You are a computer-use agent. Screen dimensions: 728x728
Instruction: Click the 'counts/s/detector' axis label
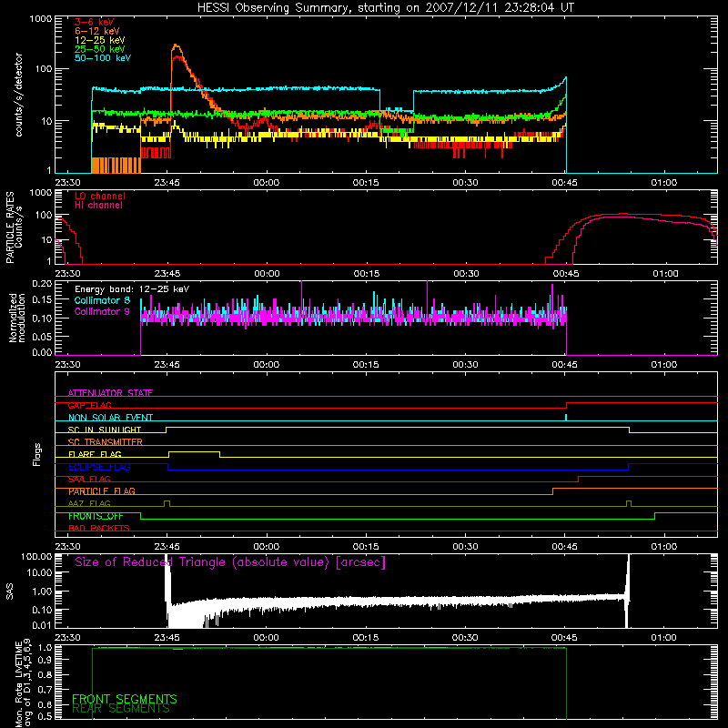point(19,95)
